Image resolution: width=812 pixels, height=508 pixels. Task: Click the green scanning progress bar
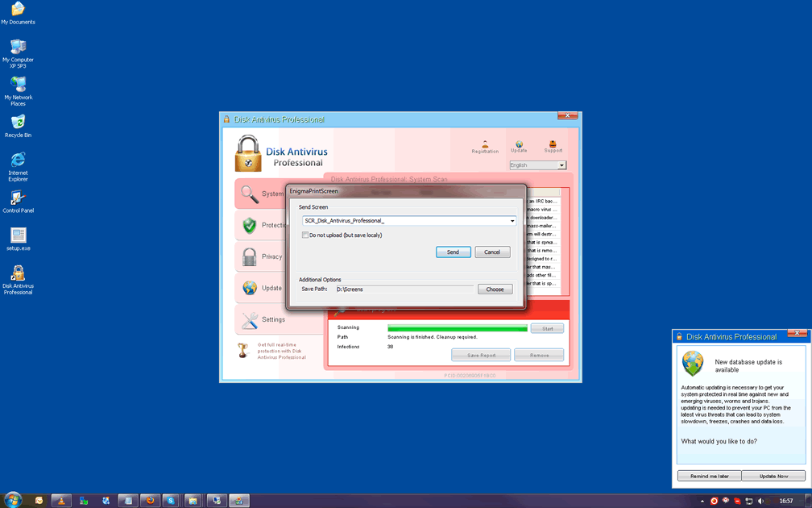tap(457, 328)
